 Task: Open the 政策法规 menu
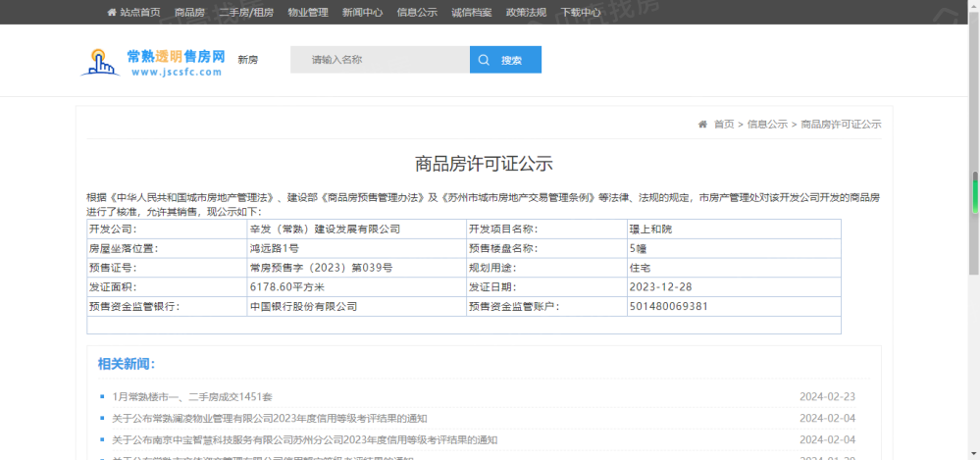[x=526, y=13]
